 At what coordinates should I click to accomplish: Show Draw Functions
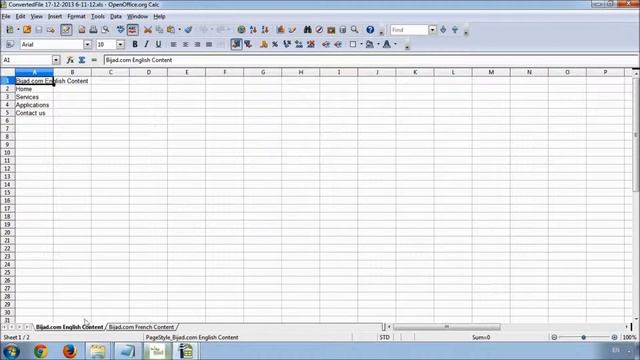point(292,30)
